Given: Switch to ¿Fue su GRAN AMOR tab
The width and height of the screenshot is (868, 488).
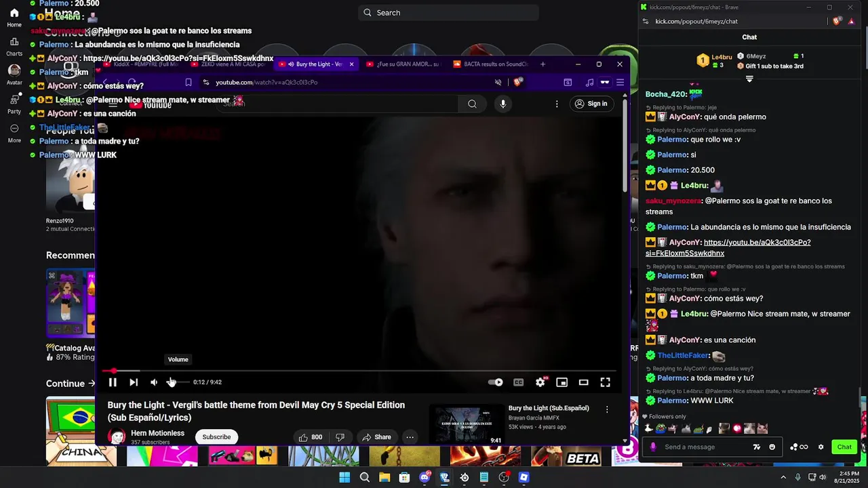Looking at the screenshot, I should click(x=402, y=64).
